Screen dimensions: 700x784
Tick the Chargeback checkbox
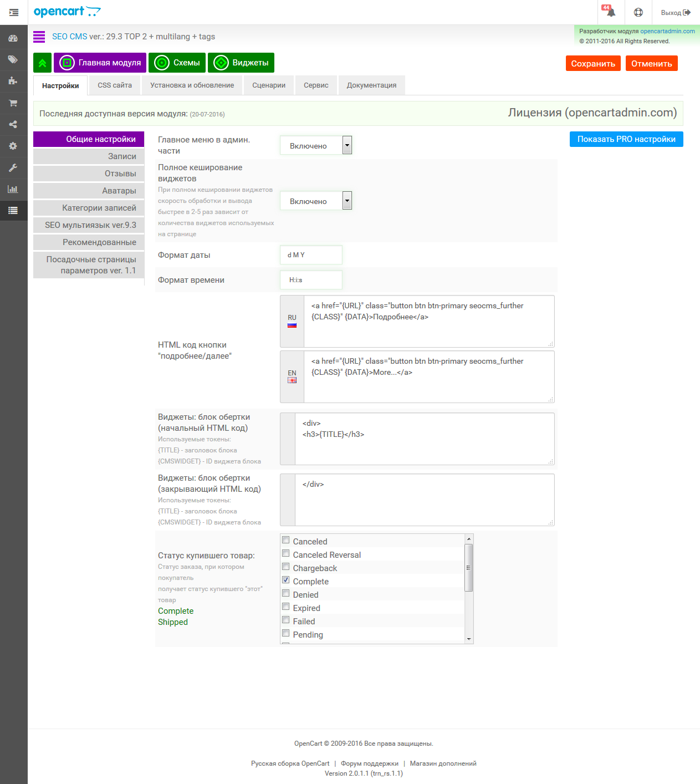[x=286, y=567]
